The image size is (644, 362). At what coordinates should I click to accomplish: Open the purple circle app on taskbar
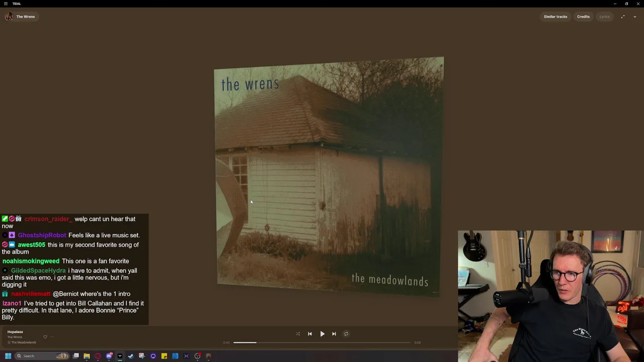[x=153, y=356]
